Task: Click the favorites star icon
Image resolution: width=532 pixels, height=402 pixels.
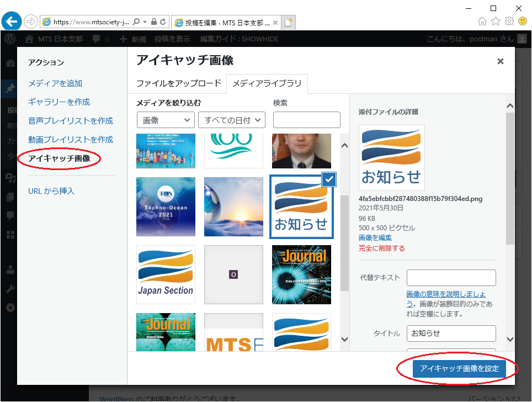Action: (496, 22)
